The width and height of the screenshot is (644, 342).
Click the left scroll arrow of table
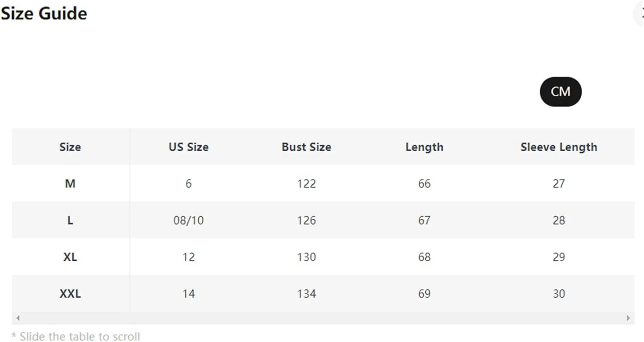[x=18, y=318]
